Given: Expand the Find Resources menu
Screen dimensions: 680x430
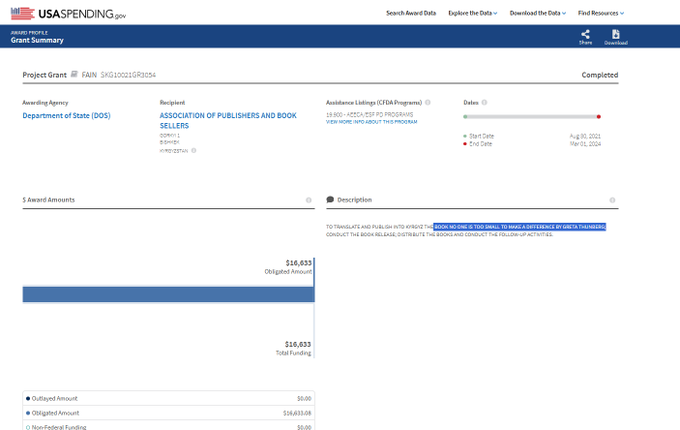Looking at the screenshot, I should pos(600,13).
